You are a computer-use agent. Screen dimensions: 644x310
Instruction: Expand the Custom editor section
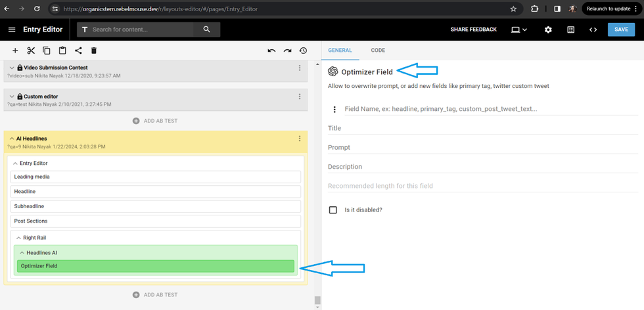[12, 97]
